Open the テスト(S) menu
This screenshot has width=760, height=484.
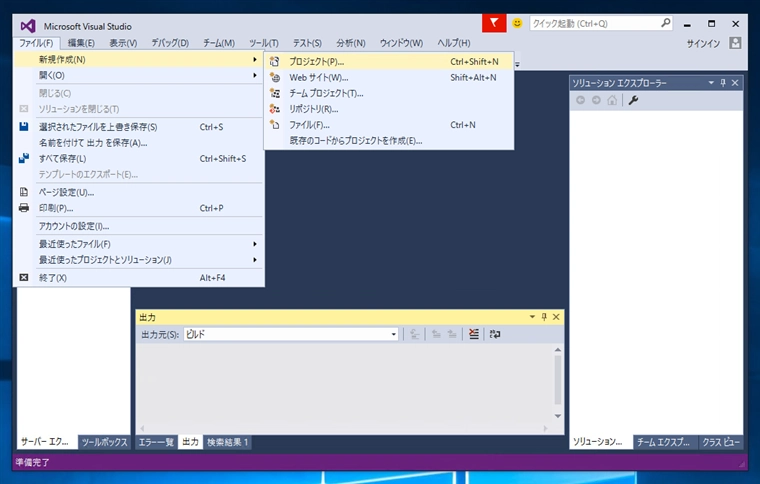[x=307, y=43]
